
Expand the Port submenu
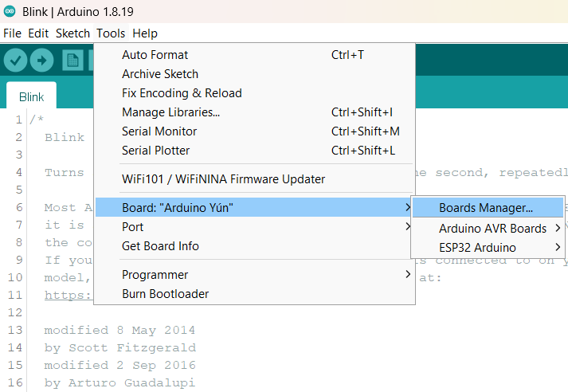pyautogui.click(x=254, y=227)
